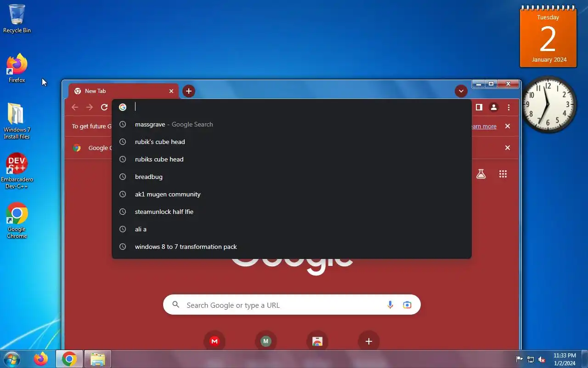Toggle the Chrome side panel icon
Screen dimensions: 588x368
(x=479, y=107)
